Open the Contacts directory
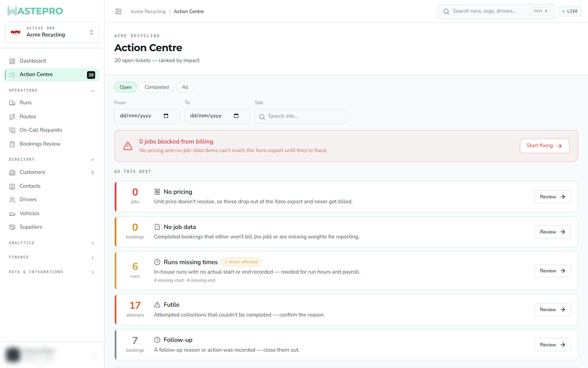The height and width of the screenshot is (368, 588). (x=52, y=186)
